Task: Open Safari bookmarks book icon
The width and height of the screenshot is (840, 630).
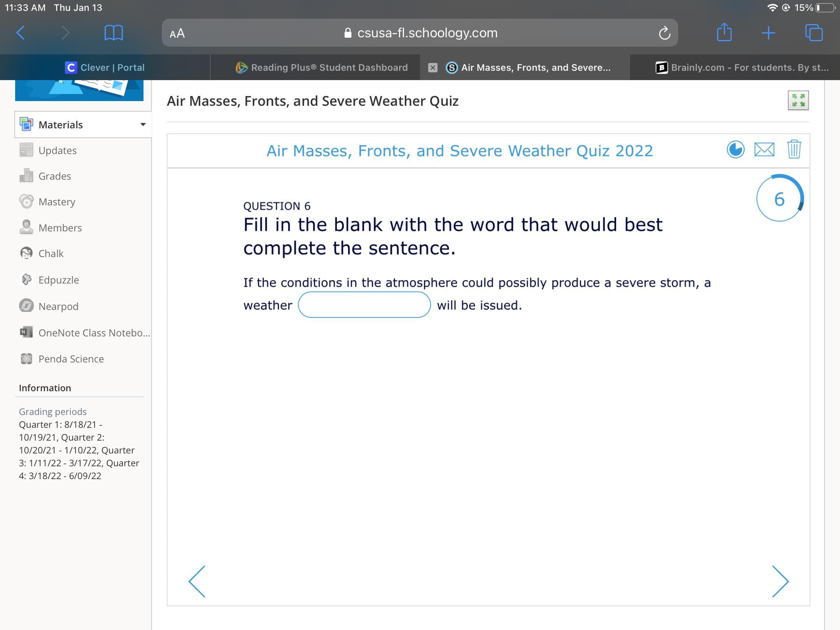Action: [114, 33]
